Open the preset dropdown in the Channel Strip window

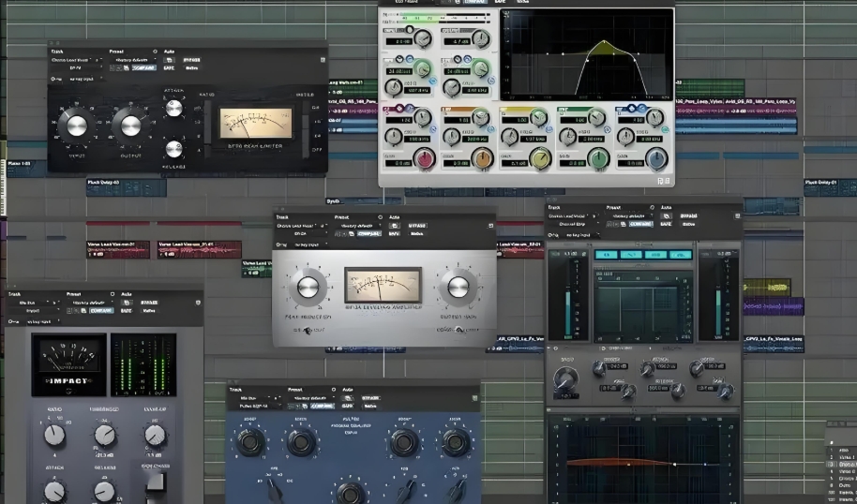[631, 216]
